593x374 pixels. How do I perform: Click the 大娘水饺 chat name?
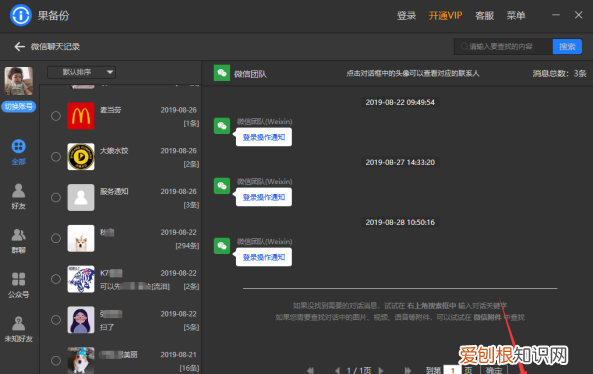114,151
